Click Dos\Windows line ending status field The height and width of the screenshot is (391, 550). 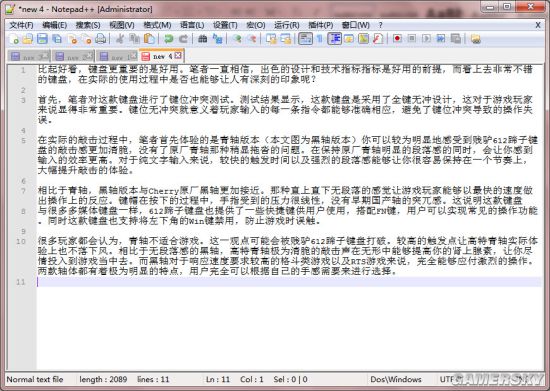[x=396, y=379]
